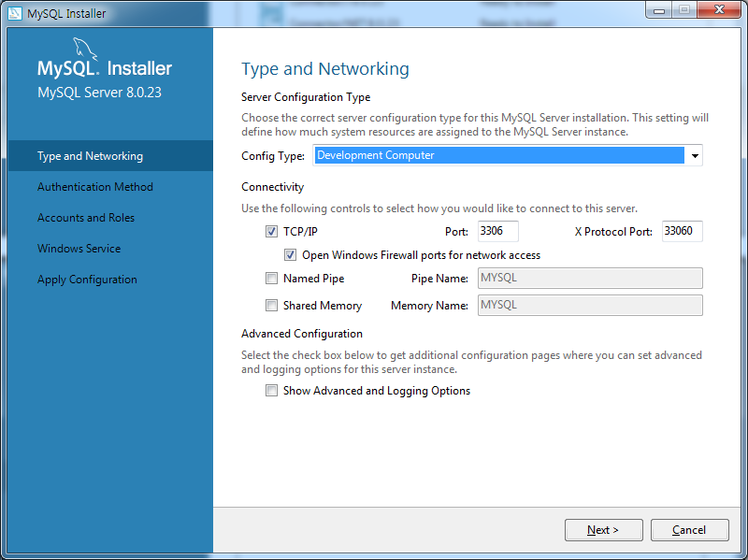Click the Pipe Name field
748x560 pixels.
[590, 278]
